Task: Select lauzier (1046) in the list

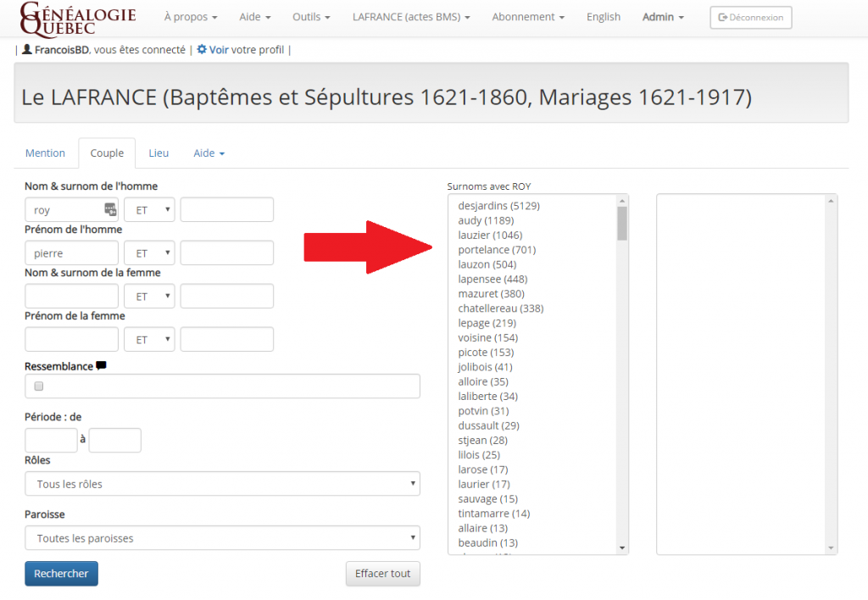Action: (x=490, y=236)
